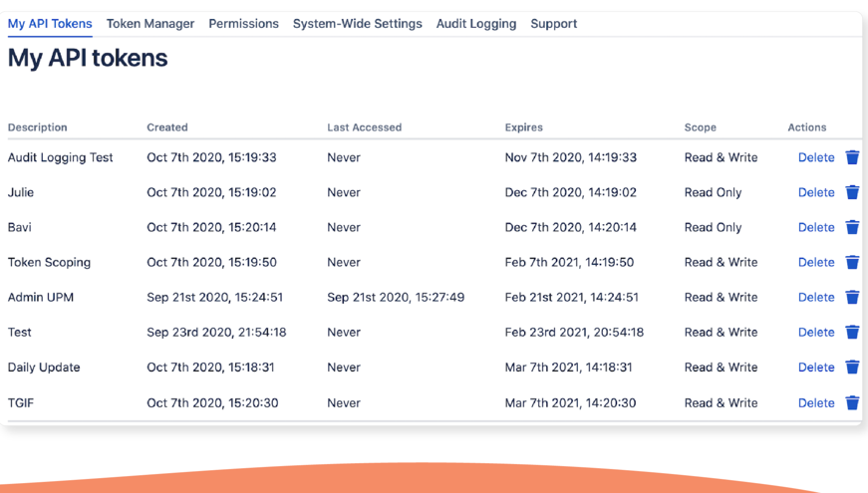
Task: Click Delete link for TGIF token
Action: pyautogui.click(x=816, y=402)
